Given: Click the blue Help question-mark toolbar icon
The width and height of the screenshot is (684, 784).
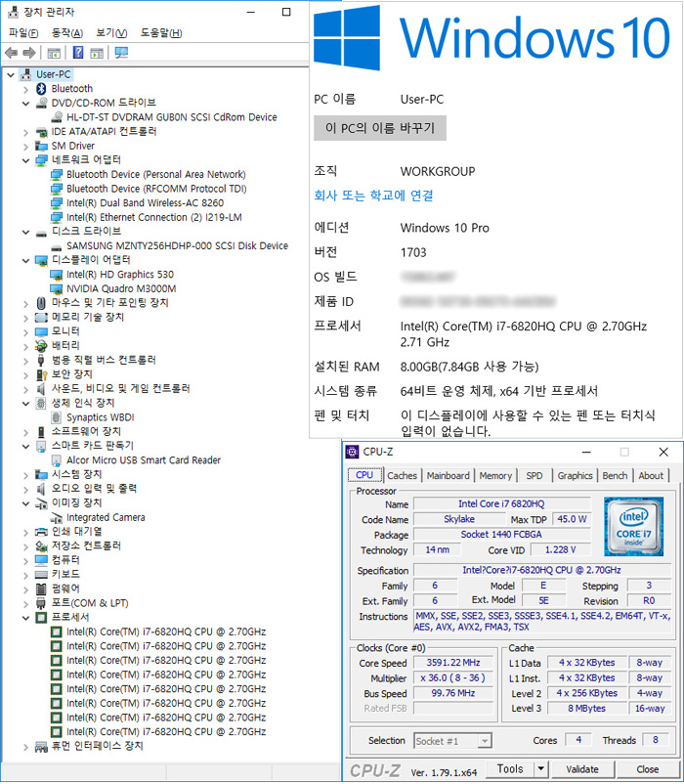Looking at the screenshot, I should pos(78,53).
